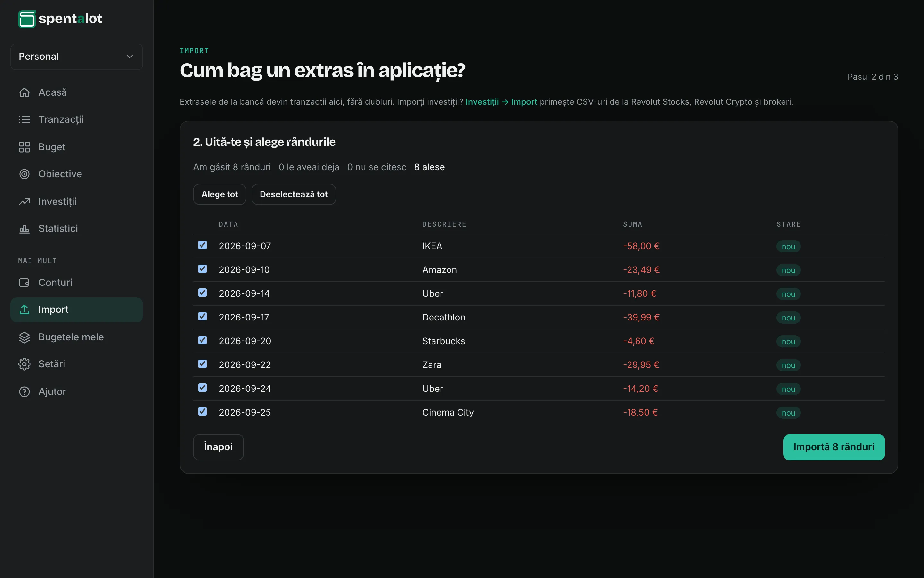Screen dimensions: 924x578
Task: Click the Acasă house icon
Action: [x=24, y=92]
